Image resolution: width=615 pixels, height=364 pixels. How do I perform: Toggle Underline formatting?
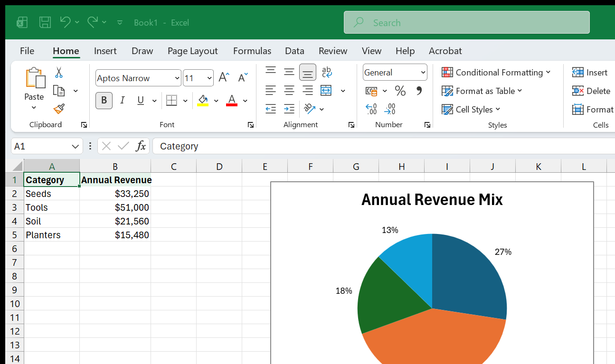tap(141, 101)
